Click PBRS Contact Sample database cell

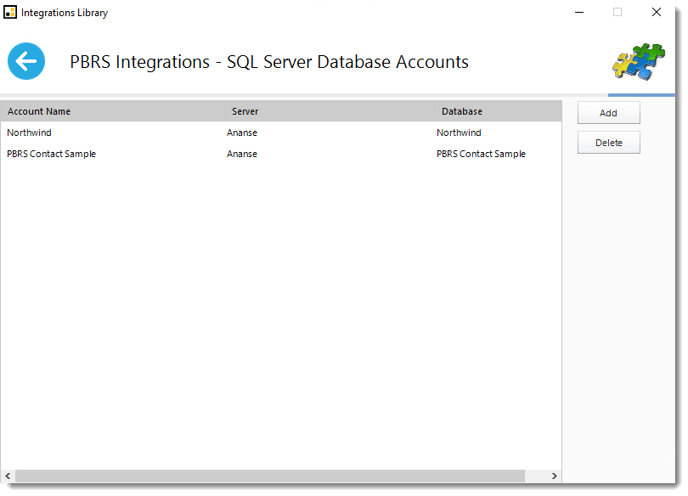[x=481, y=154]
